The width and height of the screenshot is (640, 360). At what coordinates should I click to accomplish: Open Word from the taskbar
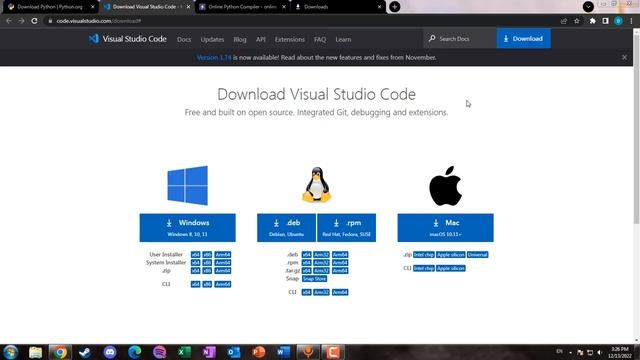click(x=283, y=352)
